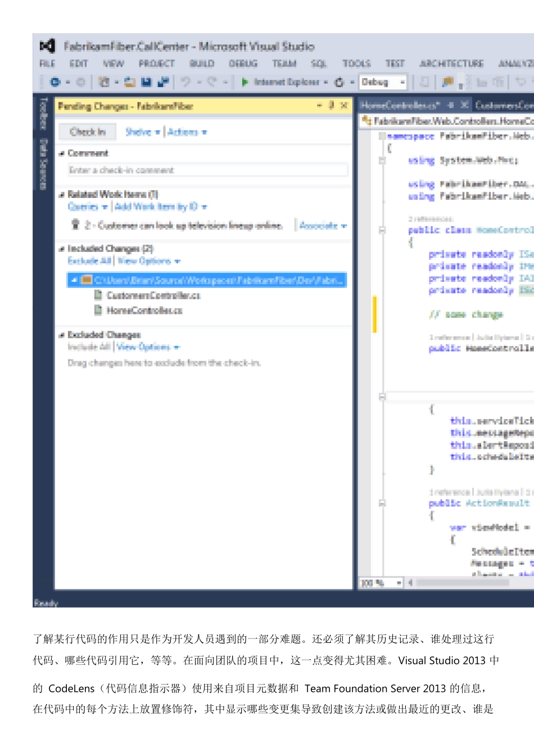This screenshot has height=756, width=534.
Task: Close the HomeController.cs tab
Action: 465,105
